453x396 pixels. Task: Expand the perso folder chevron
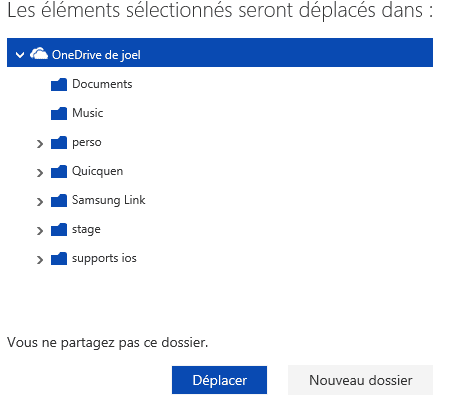[x=40, y=144]
